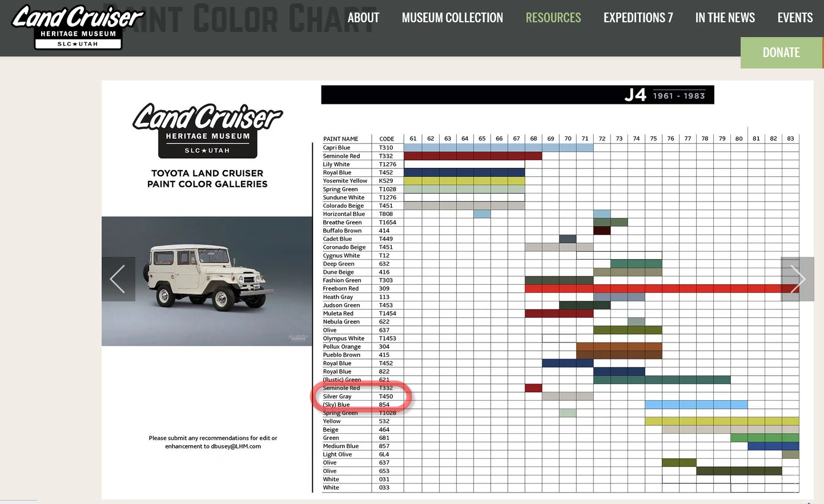
Task: Open the Events menu
Action: [x=795, y=18]
